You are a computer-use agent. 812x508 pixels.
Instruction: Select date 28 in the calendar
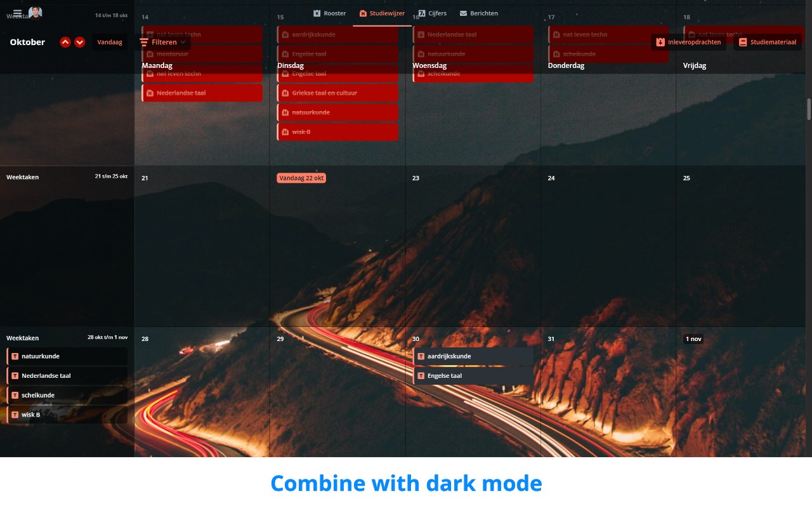(145, 339)
